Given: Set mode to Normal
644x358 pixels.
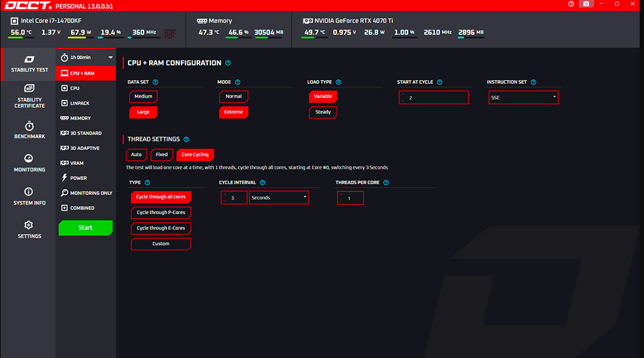Looking at the screenshot, I should [x=233, y=97].
